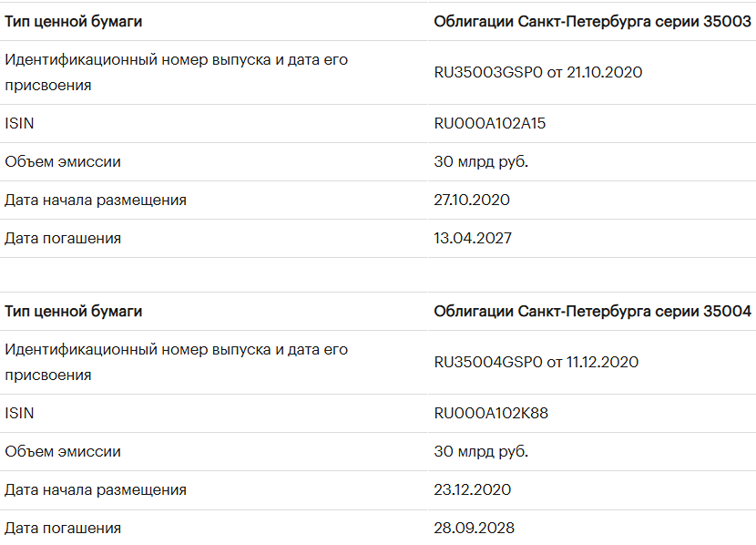The width and height of the screenshot is (756, 545).
Task: Click "Дата погашения" label in the first table
Action: [x=63, y=238]
